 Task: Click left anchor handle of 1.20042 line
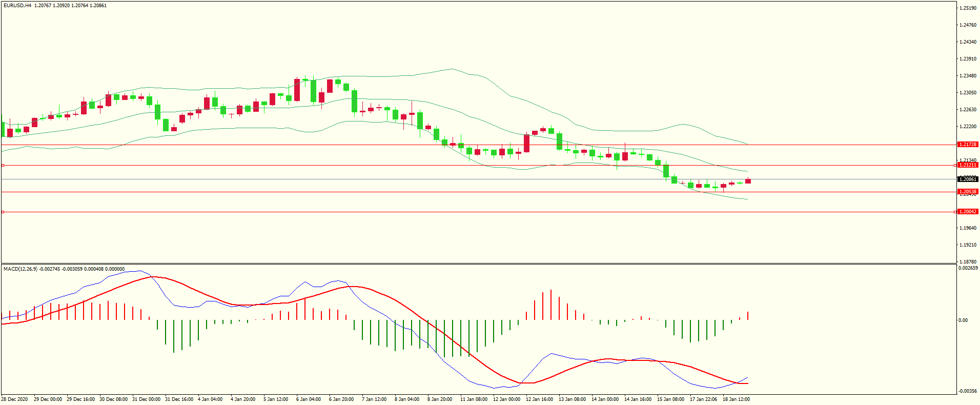tap(3, 212)
